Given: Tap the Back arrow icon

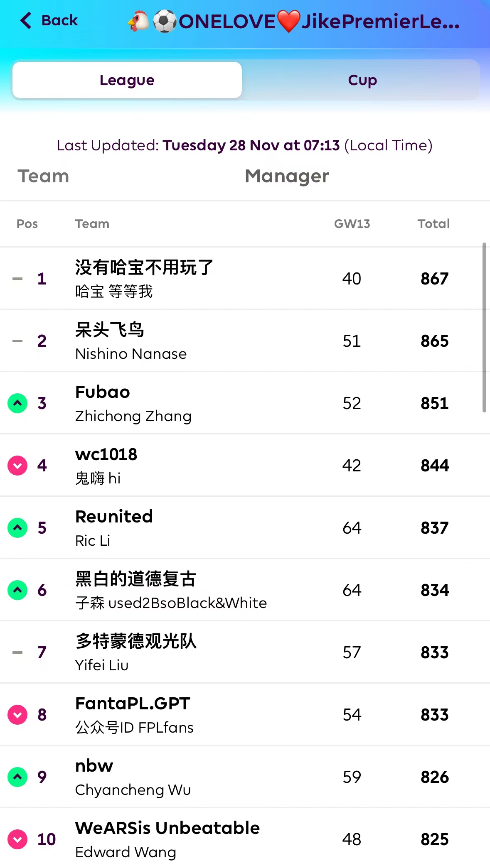Looking at the screenshot, I should coord(26,20).
